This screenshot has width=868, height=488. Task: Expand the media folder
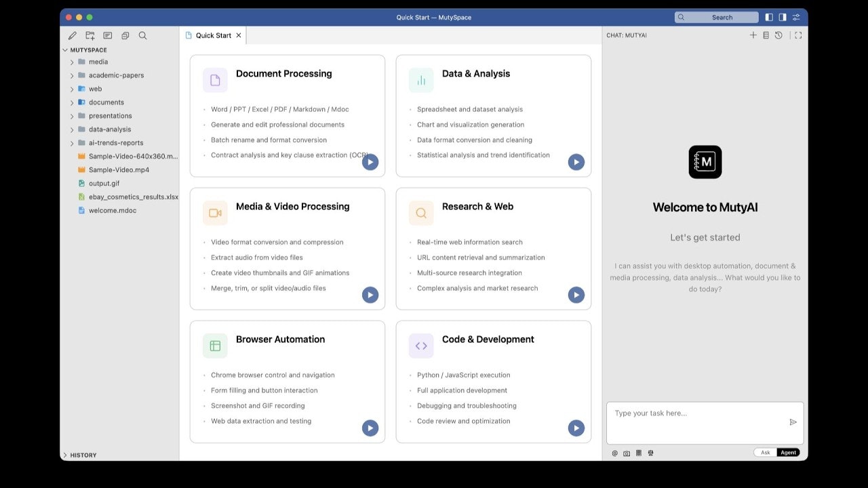click(x=72, y=62)
